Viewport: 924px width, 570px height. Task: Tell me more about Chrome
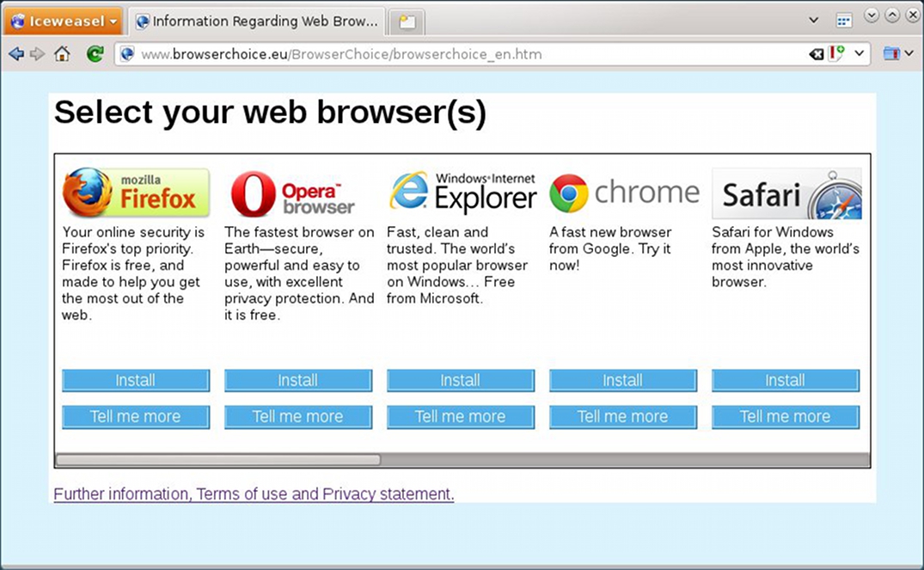tap(623, 417)
